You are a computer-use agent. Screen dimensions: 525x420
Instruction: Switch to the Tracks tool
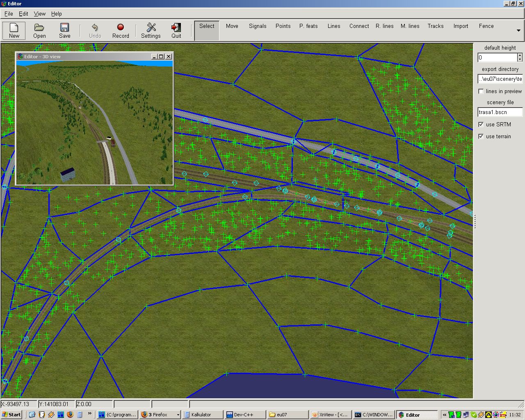click(x=435, y=26)
